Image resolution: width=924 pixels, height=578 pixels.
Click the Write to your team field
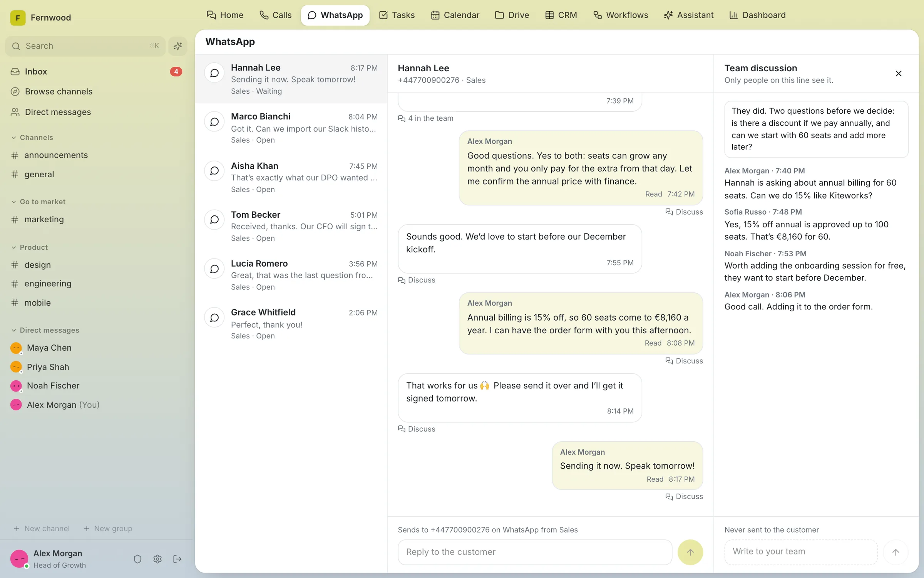pyautogui.click(x=801, y=552)
